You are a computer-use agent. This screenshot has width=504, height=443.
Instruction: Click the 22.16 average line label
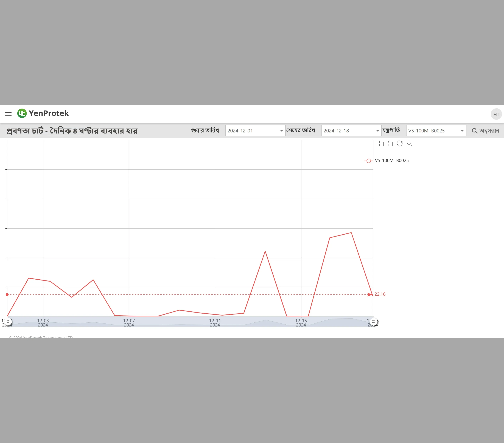[x=380, y=294]
